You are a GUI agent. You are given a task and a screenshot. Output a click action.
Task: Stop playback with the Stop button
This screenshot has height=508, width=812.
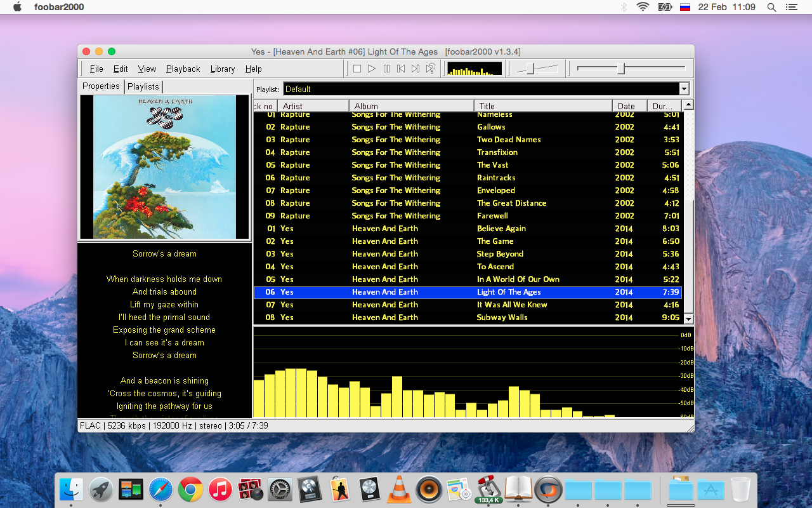point(357,69)
